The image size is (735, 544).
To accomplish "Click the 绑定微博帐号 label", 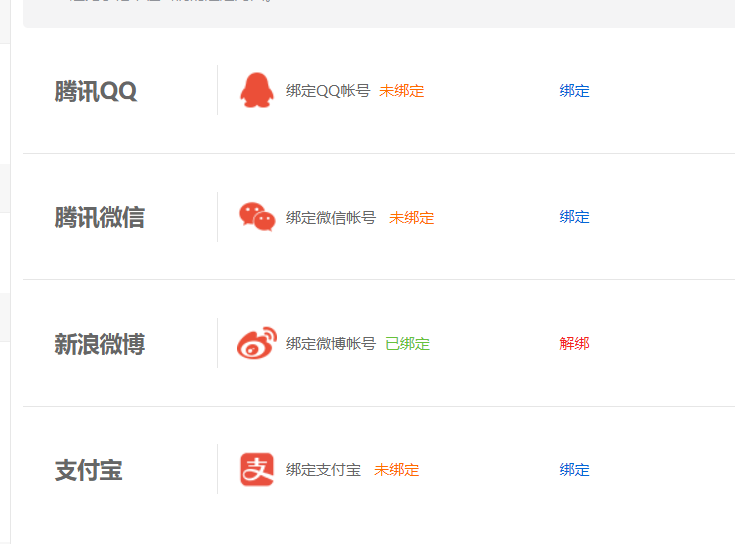I will click(x=331, y=344).
